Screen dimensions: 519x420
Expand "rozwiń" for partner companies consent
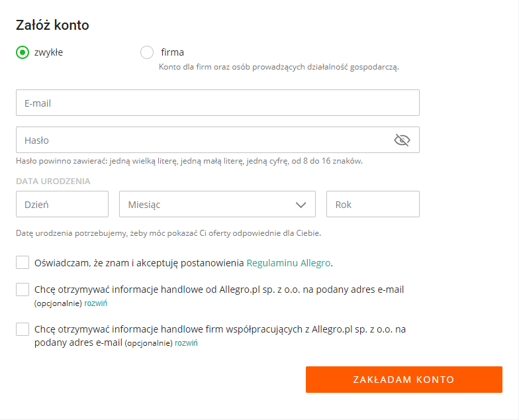[x=186, y=343]
